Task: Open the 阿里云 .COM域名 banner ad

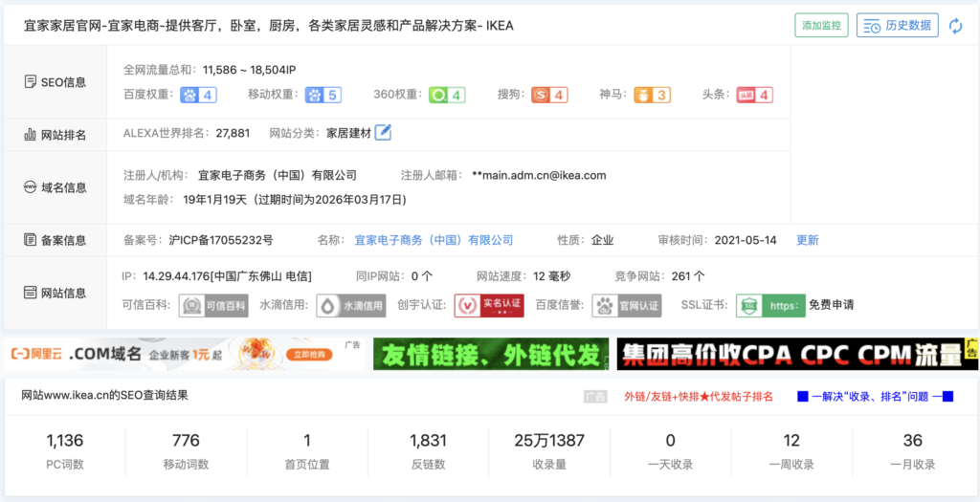Action: [x=185, y=354]
